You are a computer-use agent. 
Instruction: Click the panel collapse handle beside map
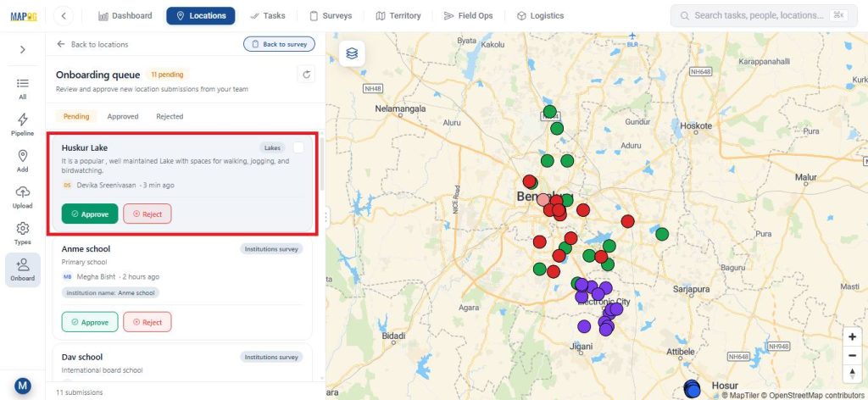pyautogui.click(x=326, y=217)
